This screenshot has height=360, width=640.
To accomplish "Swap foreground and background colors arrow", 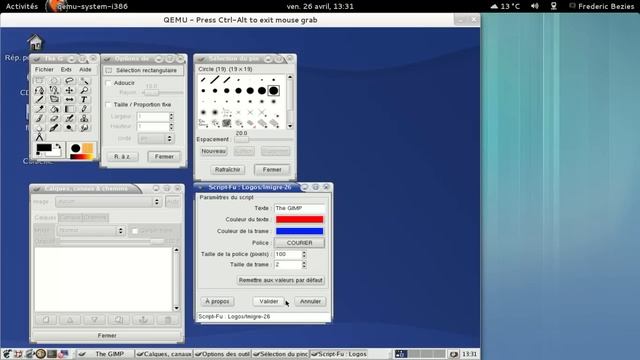I will click(x=58, y=146).
